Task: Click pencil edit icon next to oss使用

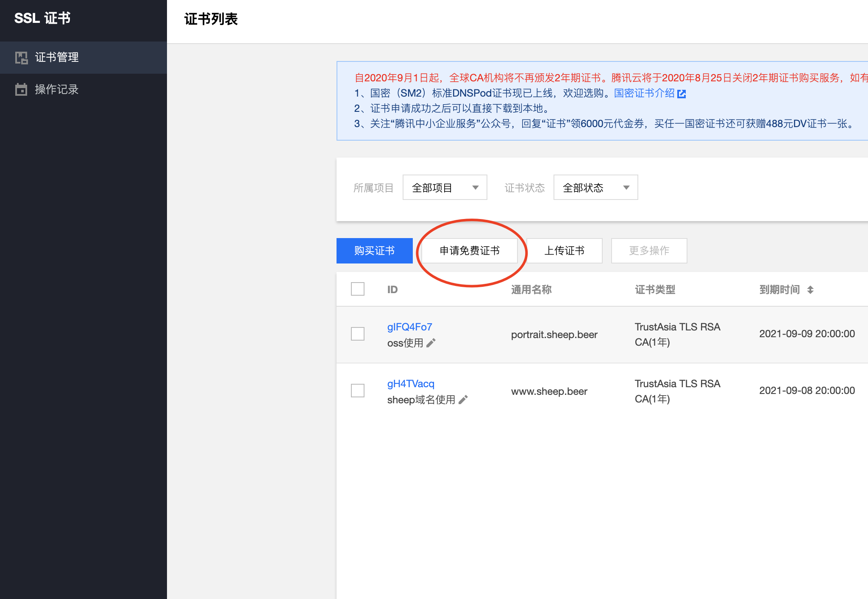Action: 431,343
